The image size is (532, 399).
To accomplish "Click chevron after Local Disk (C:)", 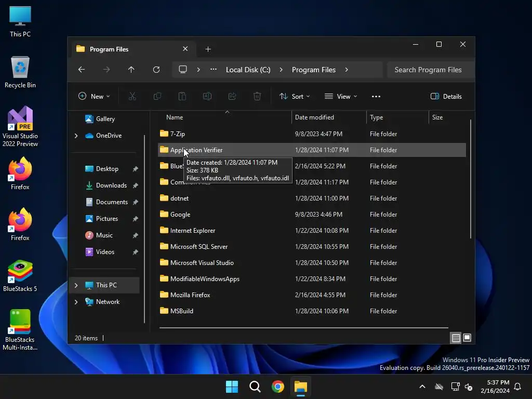I will [281, 70].
